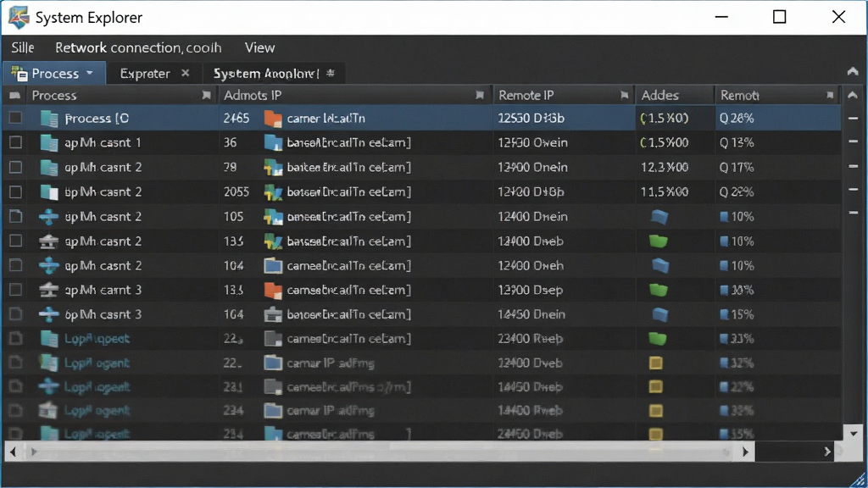This screenshot has height=488, width=868.
Task: Open the Sille menu
Action: [x=23, y=47]
